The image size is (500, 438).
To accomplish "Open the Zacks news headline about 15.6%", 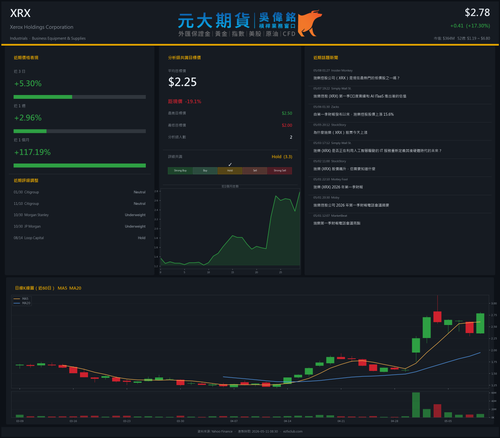I will point(353,114).
